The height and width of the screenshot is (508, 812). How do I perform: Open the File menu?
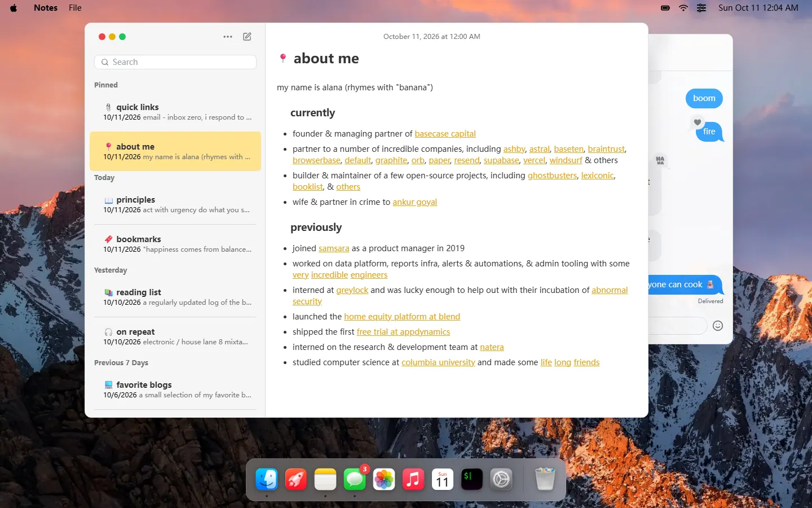click(75, 8)
